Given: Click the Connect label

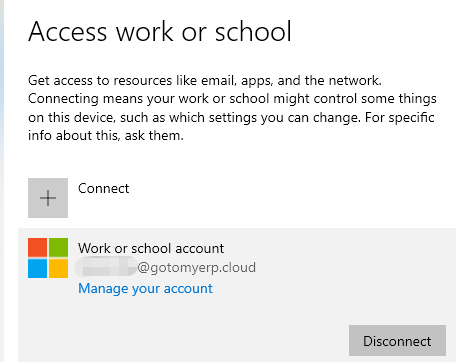Looking at the screenshot, I should click(x=103, y=189).
